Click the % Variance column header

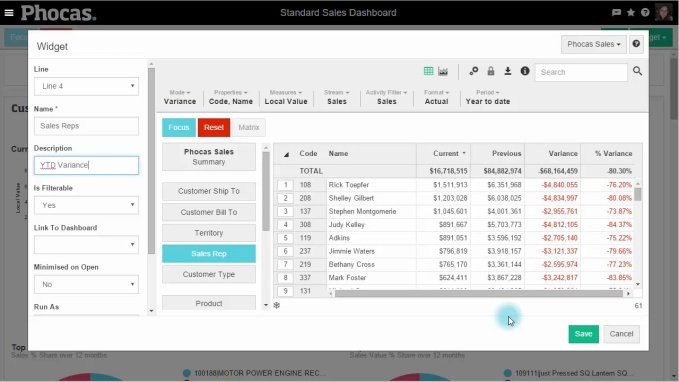608,154
